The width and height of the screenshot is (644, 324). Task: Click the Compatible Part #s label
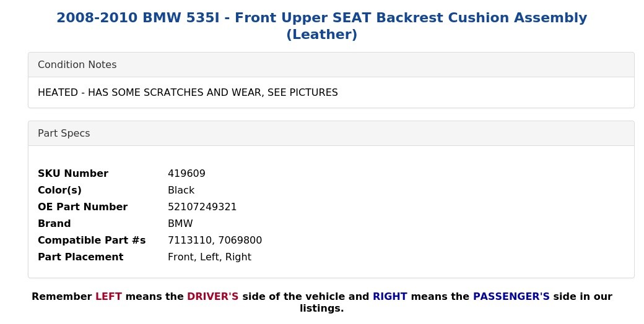point(92,241)
